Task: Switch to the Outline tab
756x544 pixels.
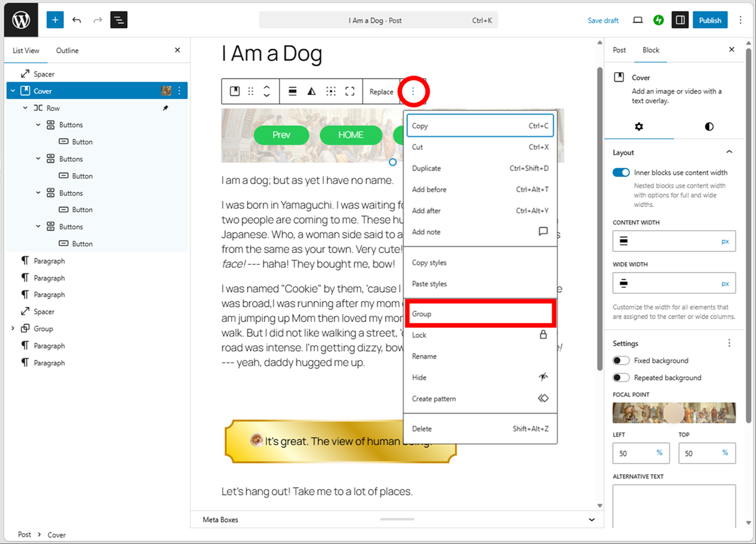Action: coord(67,51)
